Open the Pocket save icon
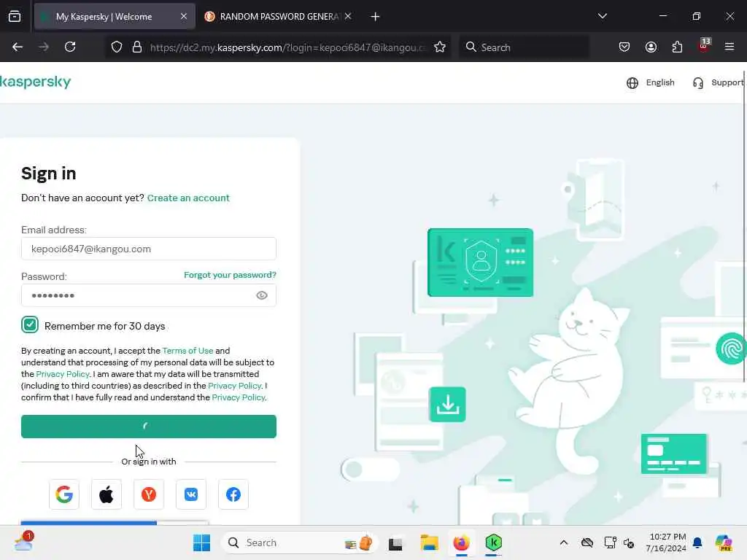The width and height of the screenshot is (747, 560). point(624,47)
